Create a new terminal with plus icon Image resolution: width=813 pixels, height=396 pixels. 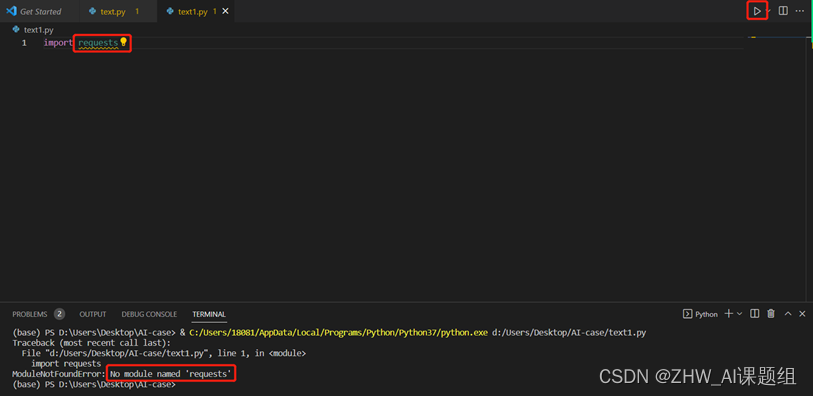[728, 314]
